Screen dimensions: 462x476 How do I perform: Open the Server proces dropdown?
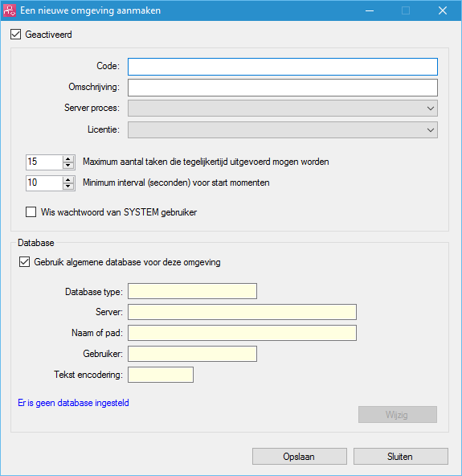[282, 109]
